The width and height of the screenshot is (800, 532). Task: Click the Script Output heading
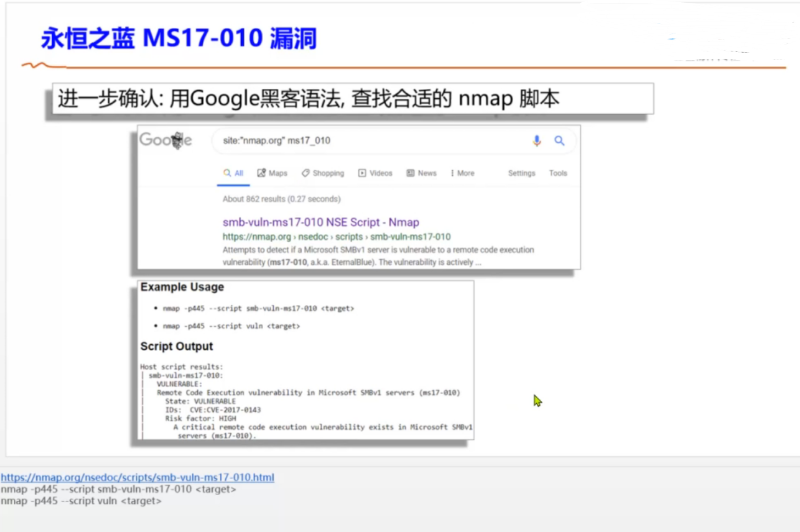(176, 346)
